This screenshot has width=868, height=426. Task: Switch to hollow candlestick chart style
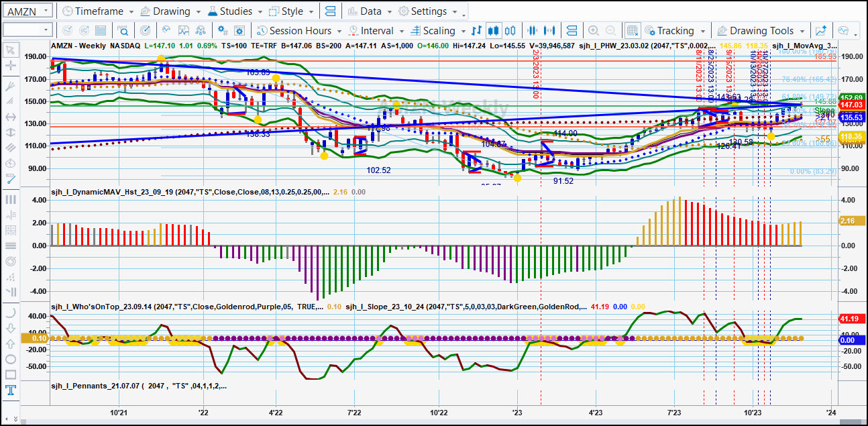pos(510,30)
